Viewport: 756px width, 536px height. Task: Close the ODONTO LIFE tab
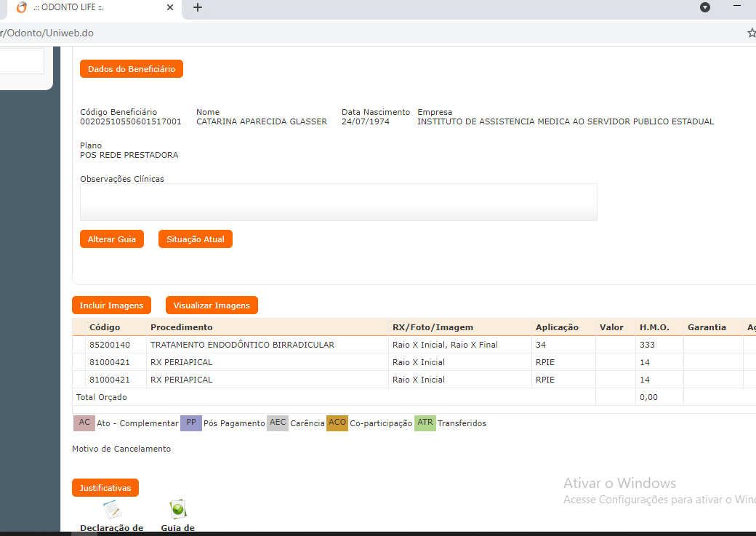click(170, 7)
